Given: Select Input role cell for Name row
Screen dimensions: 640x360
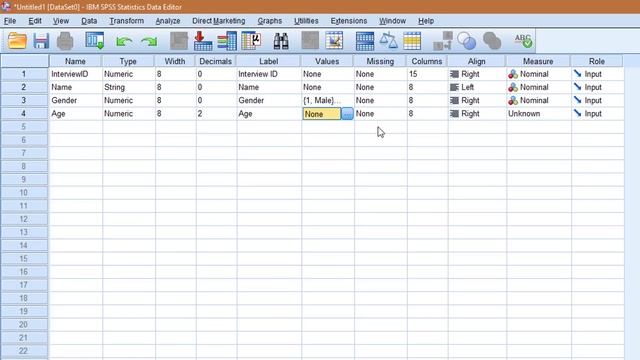Looking at the screenshot, I should pyautogui.click(x=597, y=87).
